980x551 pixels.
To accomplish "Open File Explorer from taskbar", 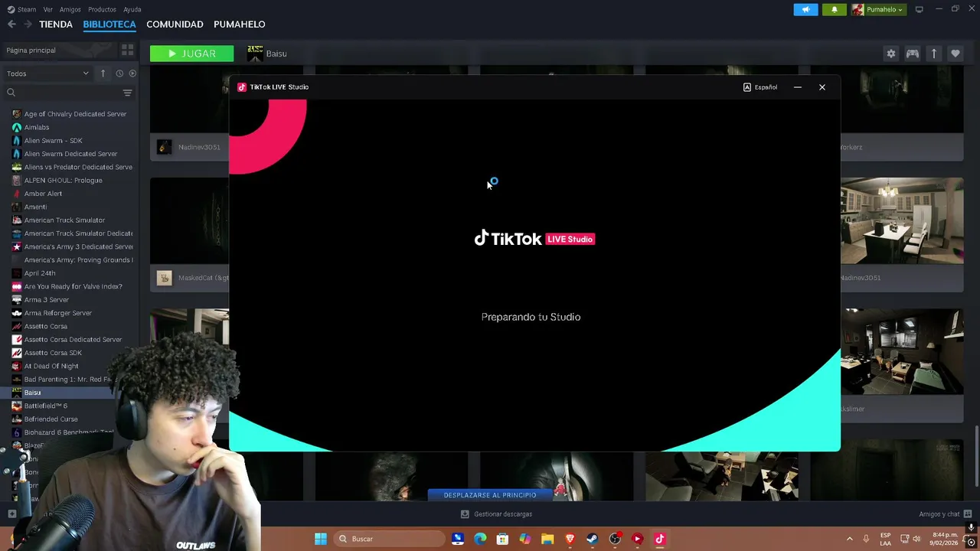I will (x=547, y=539).
